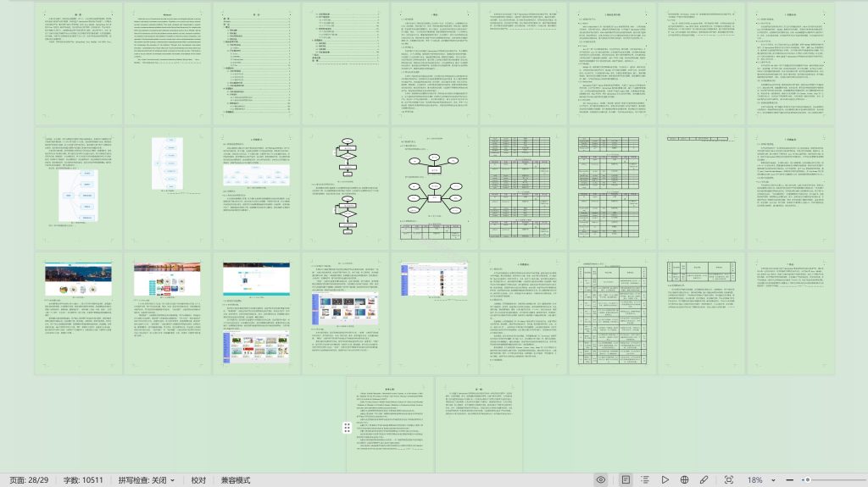Select the page with two flowcharts
The image size is (868, 487).
pos(346,188)
